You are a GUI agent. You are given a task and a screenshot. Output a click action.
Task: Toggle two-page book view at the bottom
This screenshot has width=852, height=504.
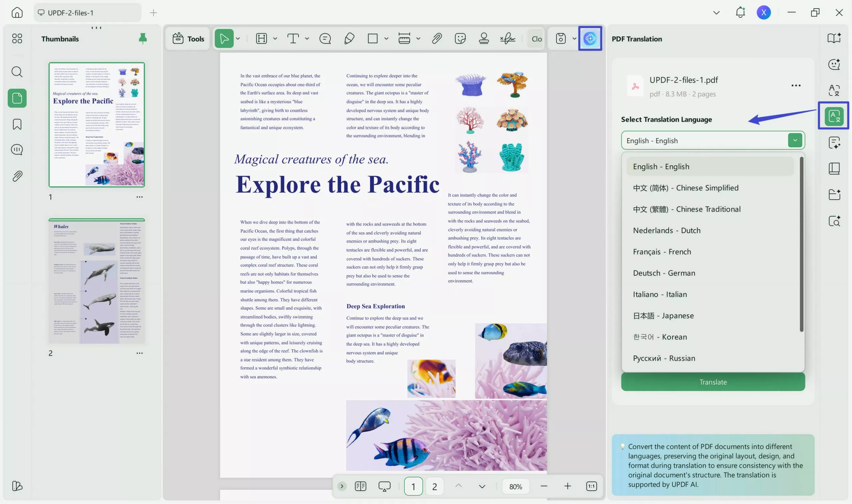360,486
